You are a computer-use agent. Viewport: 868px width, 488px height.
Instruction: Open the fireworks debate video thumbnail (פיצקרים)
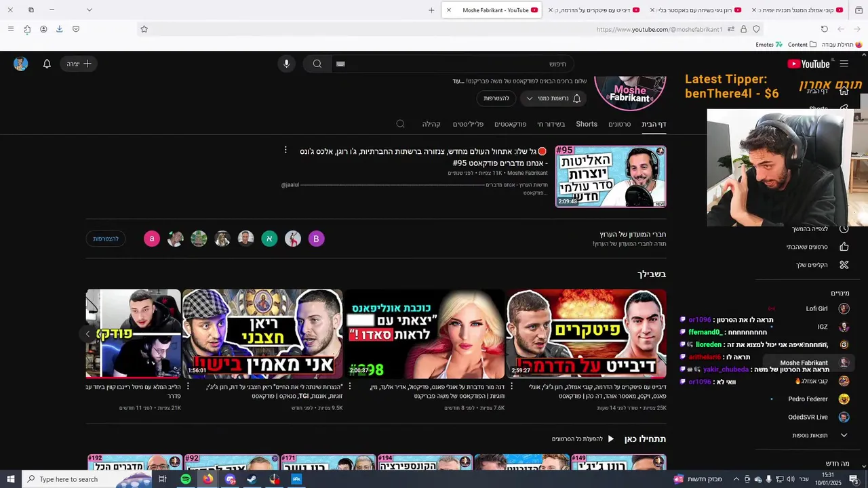coord(586,333)
